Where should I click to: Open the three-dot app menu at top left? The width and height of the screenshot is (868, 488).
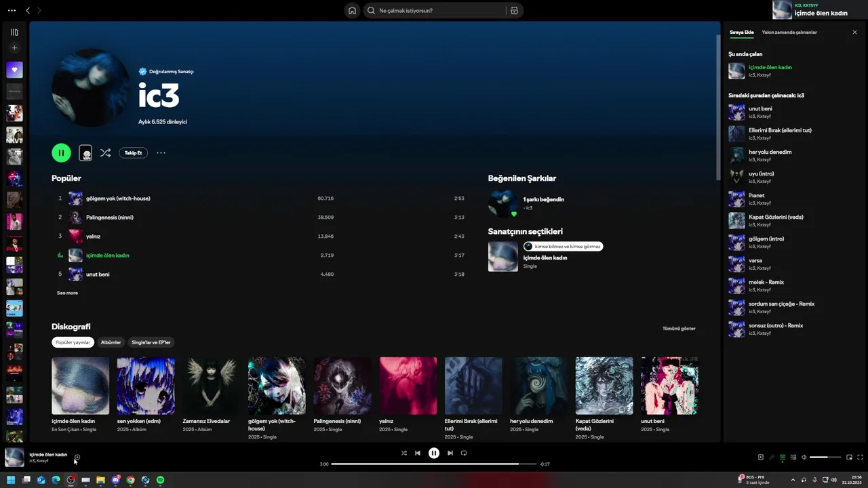point(12,11)
